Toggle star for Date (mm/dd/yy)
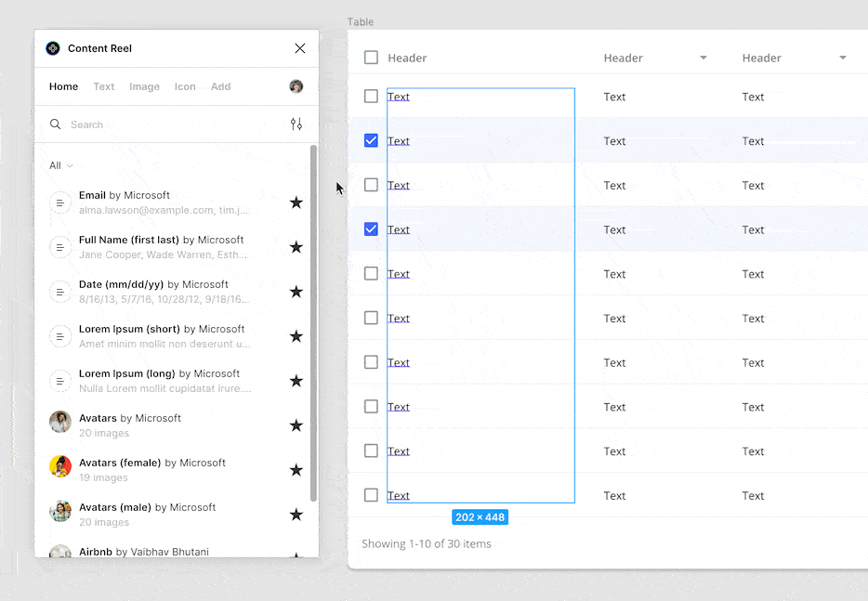This screenshot has width=868, height=601. pyautogui.click(x=296, y=292)
